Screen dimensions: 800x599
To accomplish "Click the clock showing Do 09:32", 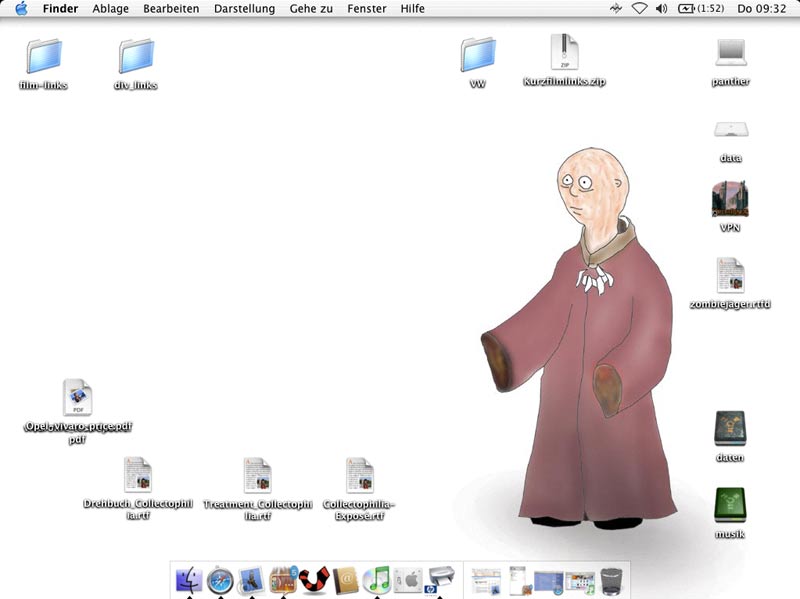I will [x=762, y=9].
